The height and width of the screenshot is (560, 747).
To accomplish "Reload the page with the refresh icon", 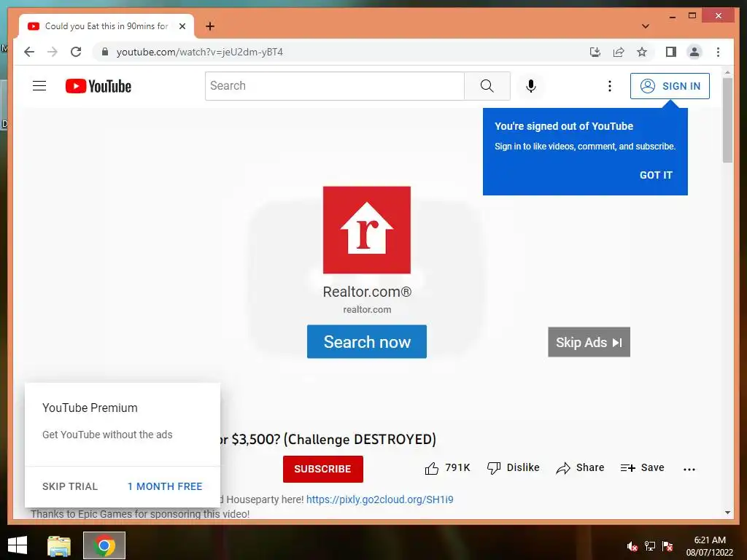I will click(76, 52).
